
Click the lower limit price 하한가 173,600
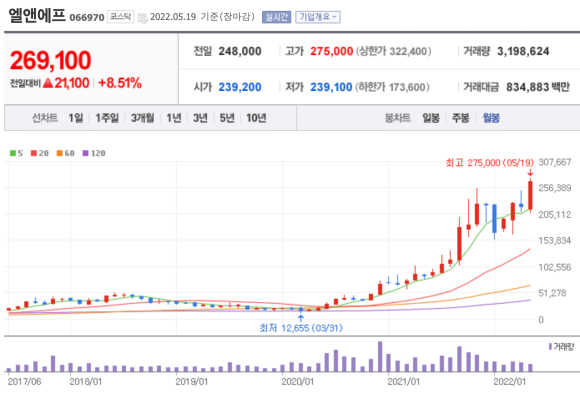392,87
